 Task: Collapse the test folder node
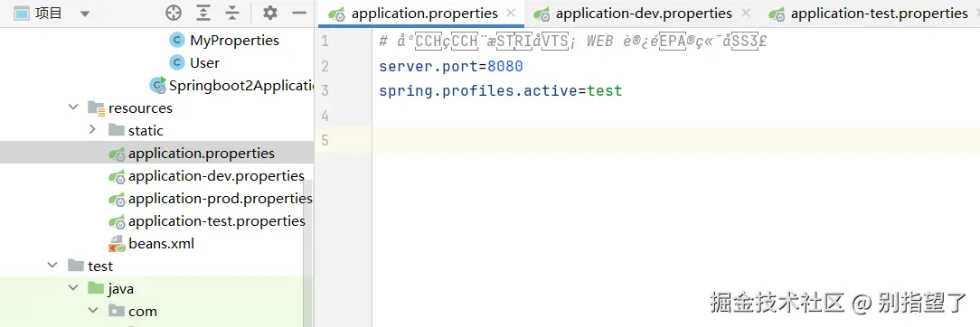(x=52, y=266)
